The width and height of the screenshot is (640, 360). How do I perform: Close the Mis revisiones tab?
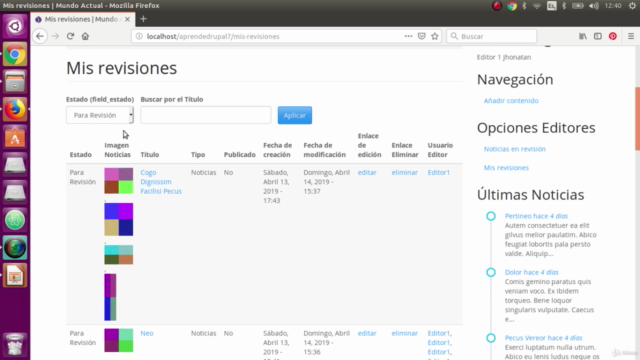pos(127,19)
